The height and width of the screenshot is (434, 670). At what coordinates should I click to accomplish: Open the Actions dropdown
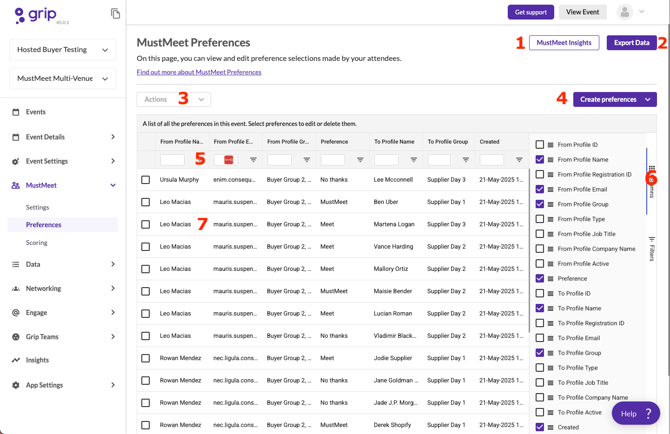(x=173, y=100)
